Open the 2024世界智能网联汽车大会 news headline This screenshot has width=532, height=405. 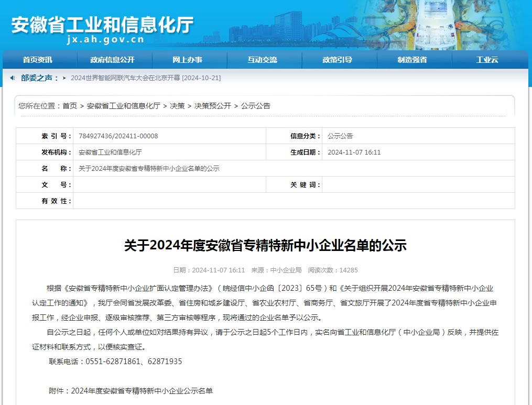146,78
